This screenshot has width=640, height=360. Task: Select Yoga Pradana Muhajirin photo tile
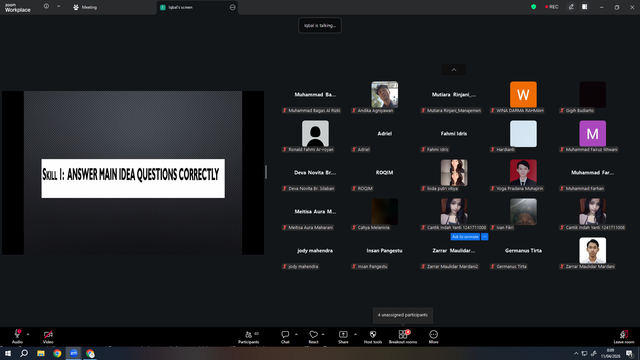tap(523, 173)
